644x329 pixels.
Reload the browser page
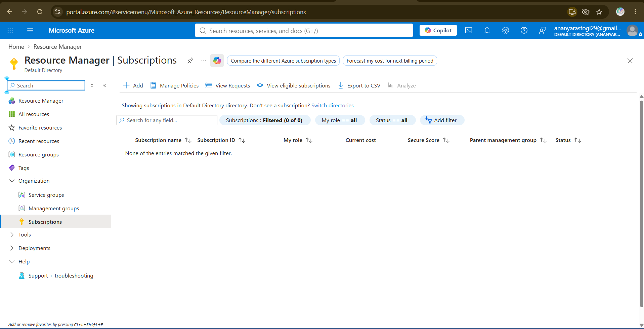click(40, 12)
